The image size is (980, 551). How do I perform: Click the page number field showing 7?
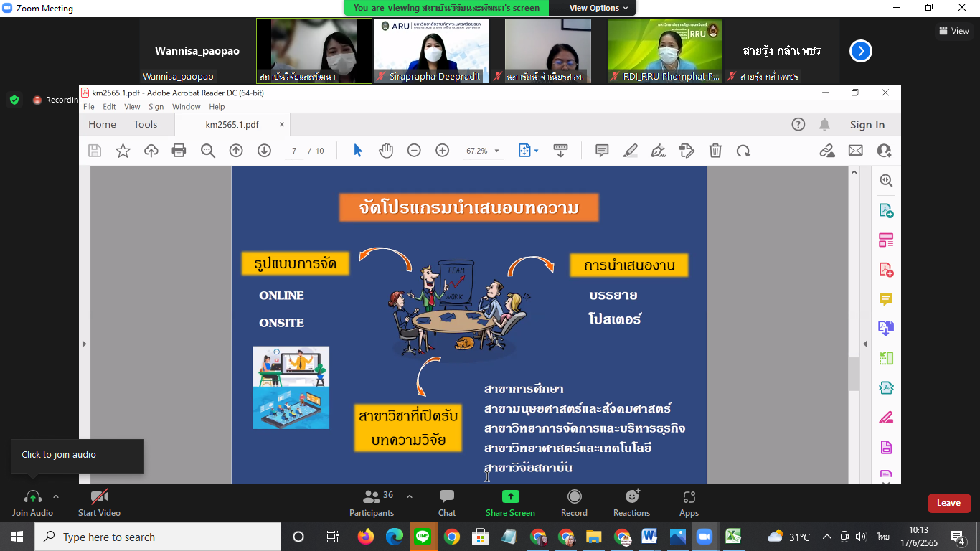(x=294, y=151)
